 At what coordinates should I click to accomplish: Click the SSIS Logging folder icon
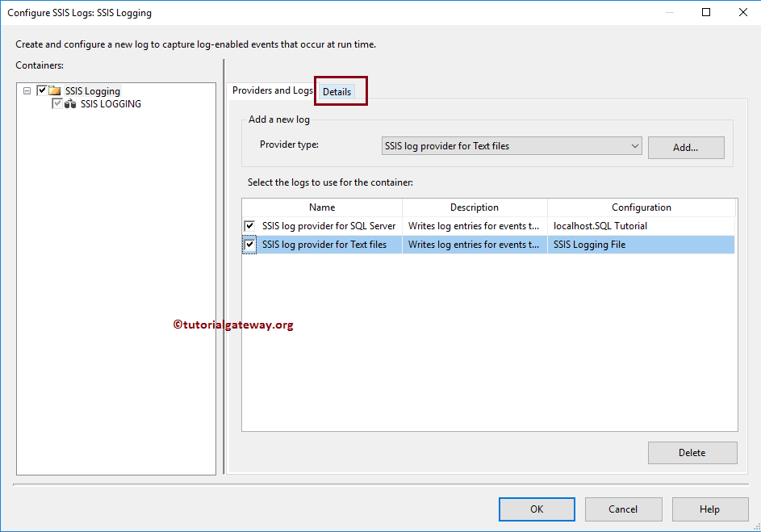click(56, 90)
